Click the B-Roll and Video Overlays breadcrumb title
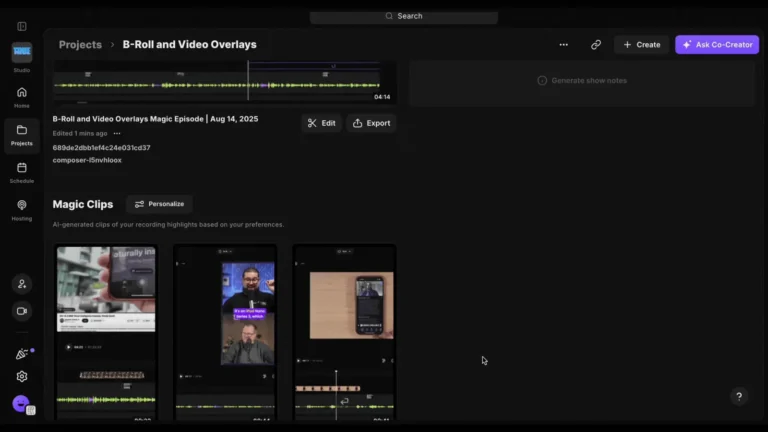Viewport: 768px width, 432px height. tap(190, 45)
